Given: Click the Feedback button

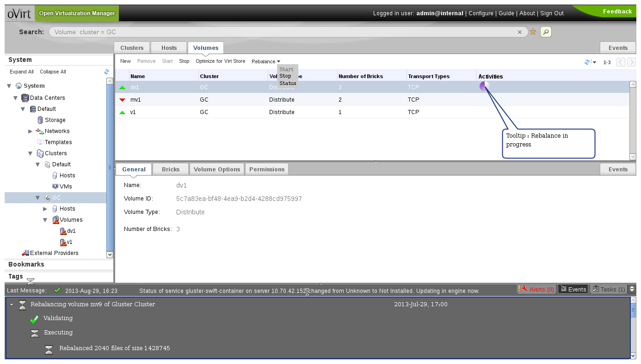Looking at the screenshot, I should pyautogui.click(x=617, y=12).
